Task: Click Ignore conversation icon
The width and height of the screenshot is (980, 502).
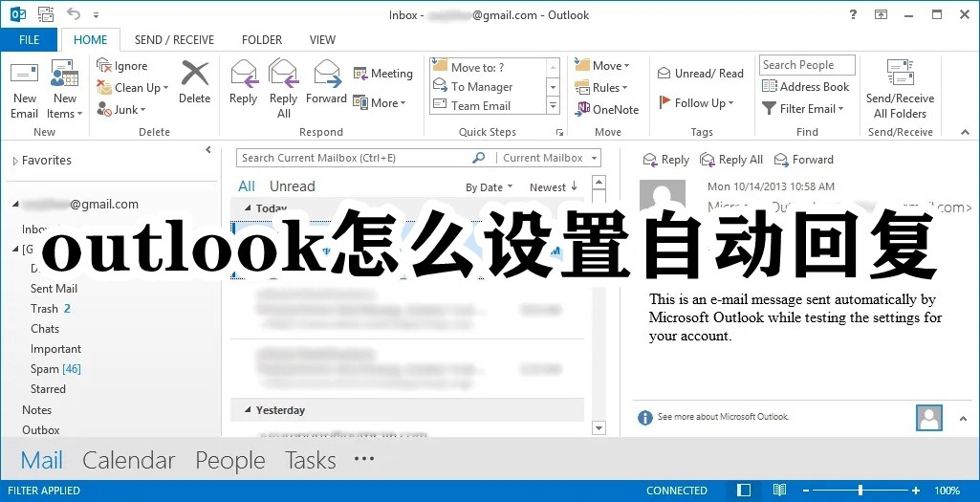Action: [104, 66]
